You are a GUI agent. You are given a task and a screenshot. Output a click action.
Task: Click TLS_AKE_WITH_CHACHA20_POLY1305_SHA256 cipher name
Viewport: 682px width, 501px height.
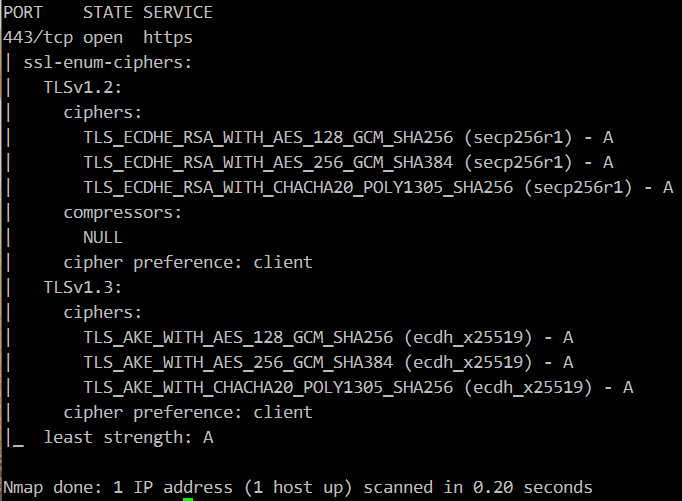[268, 388]
